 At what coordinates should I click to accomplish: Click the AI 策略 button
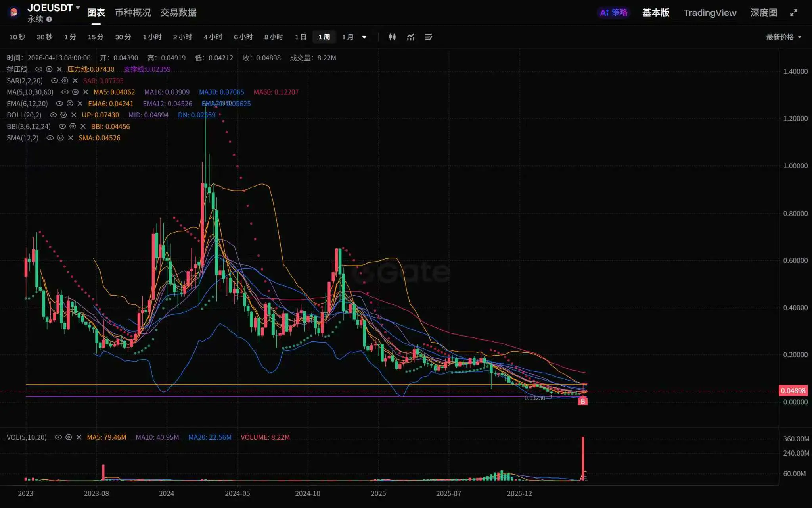coord(613,13)
